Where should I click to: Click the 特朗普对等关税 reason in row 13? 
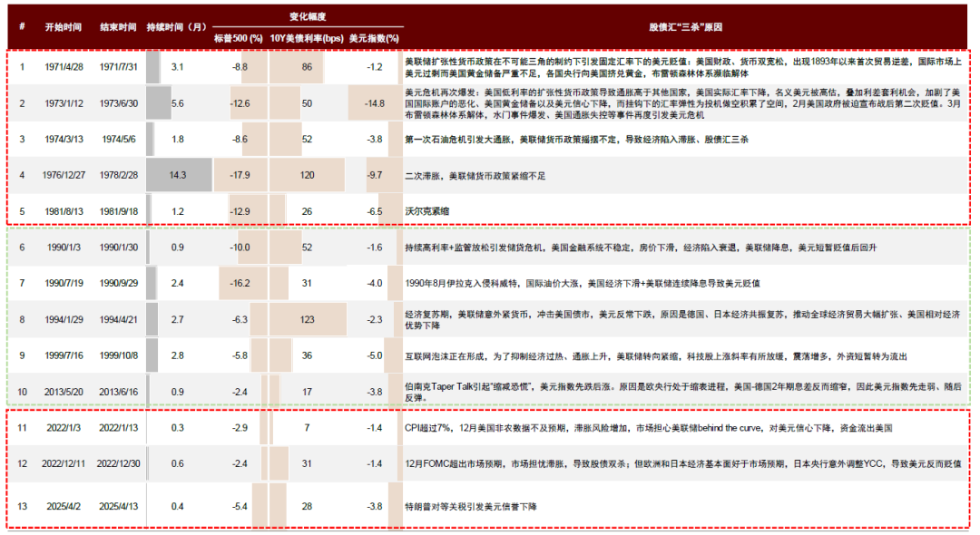click(470, 507)
